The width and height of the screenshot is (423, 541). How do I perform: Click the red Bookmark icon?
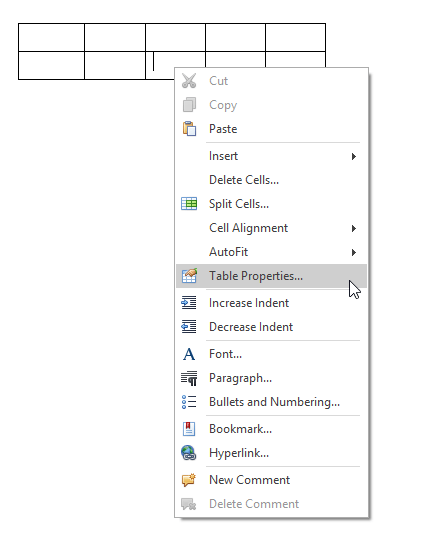pyautogui.click(x=189, y=429)
